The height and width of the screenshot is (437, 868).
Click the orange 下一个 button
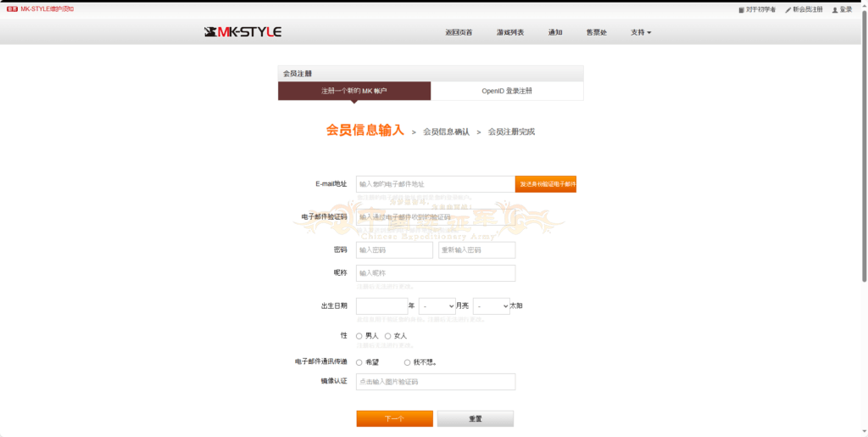tap(394, 418)
